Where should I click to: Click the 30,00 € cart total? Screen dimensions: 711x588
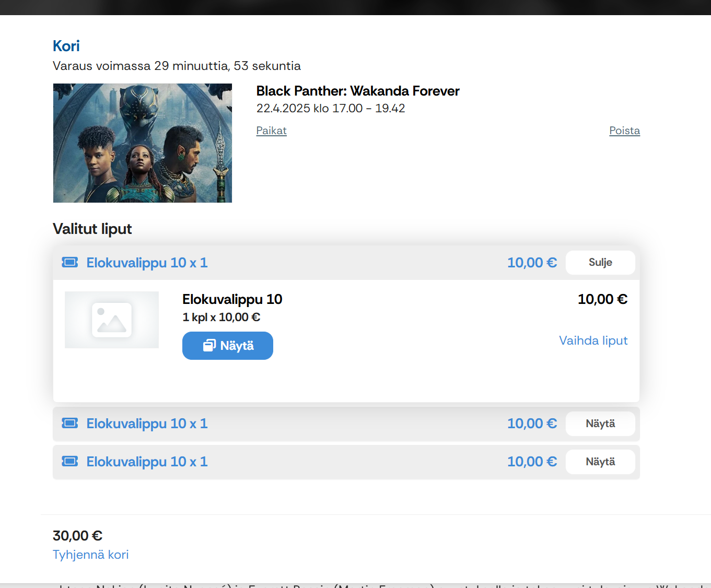(x=77, y=536)
